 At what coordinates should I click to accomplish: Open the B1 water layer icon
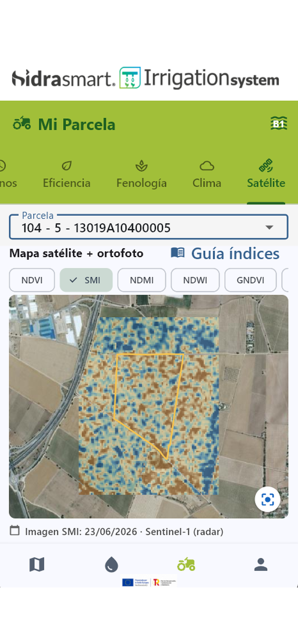tap(279, 124)
